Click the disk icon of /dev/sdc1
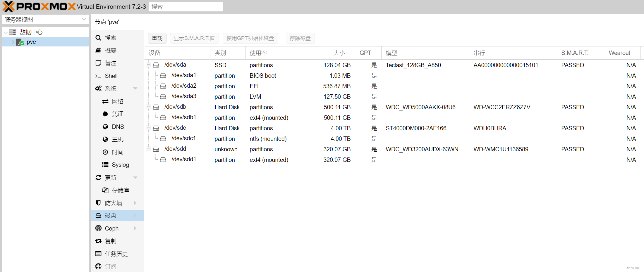The width and height of the screenshot is (644, 272). click(163, 138)
